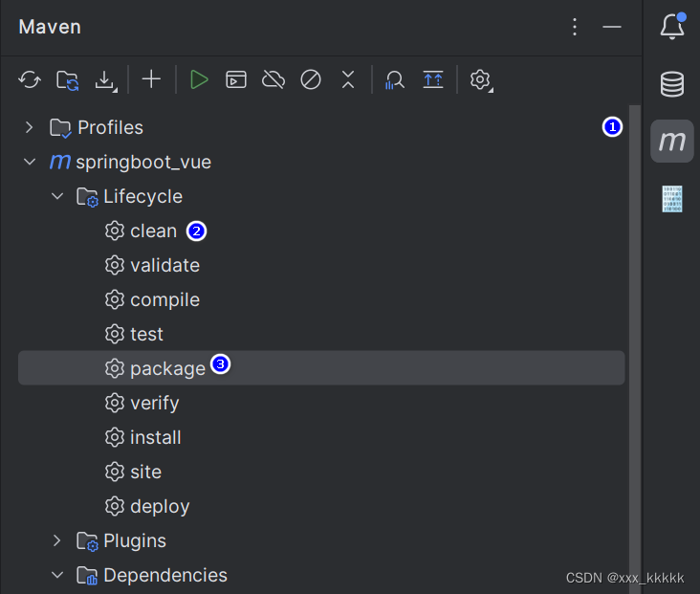The width and height of the screenshot is (700, 594).
Task: Open Notifications bell in sidebar
Action: (672, 27)
